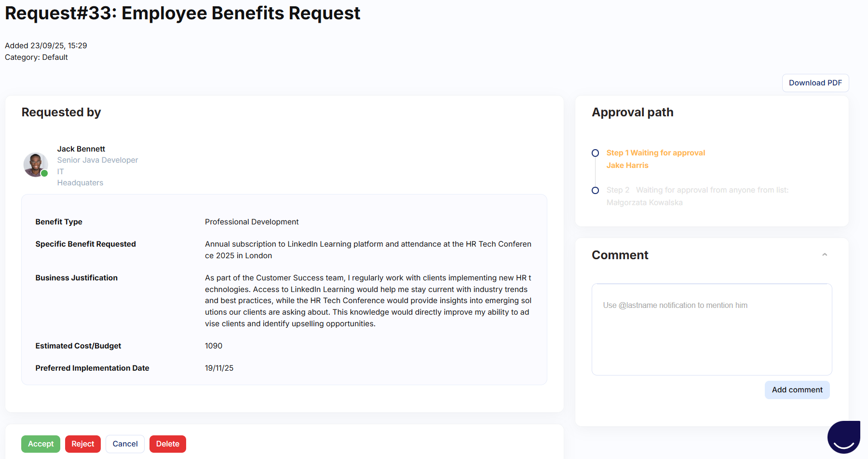Click approver Małgorzata Kowalska
The width and height of the screenshot is (868, 459).
point(644,203)
